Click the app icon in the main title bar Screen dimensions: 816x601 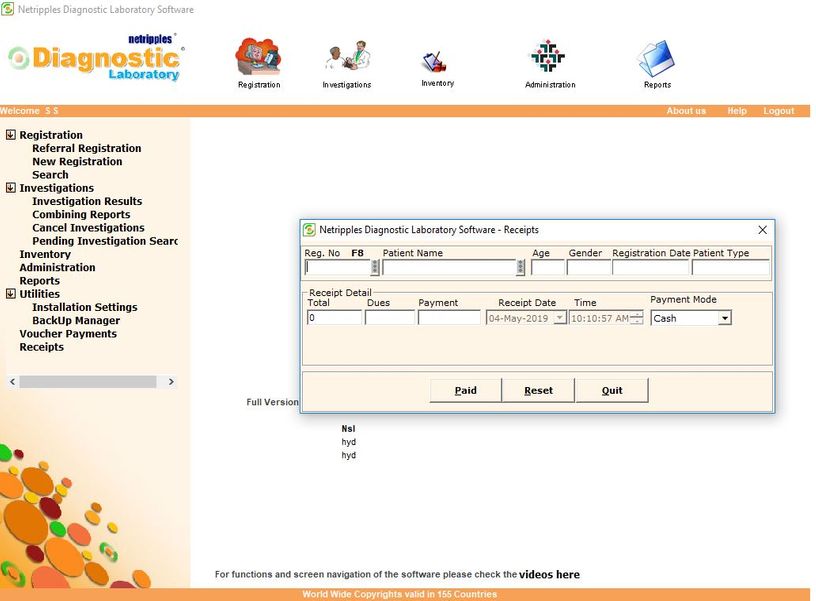7,9
